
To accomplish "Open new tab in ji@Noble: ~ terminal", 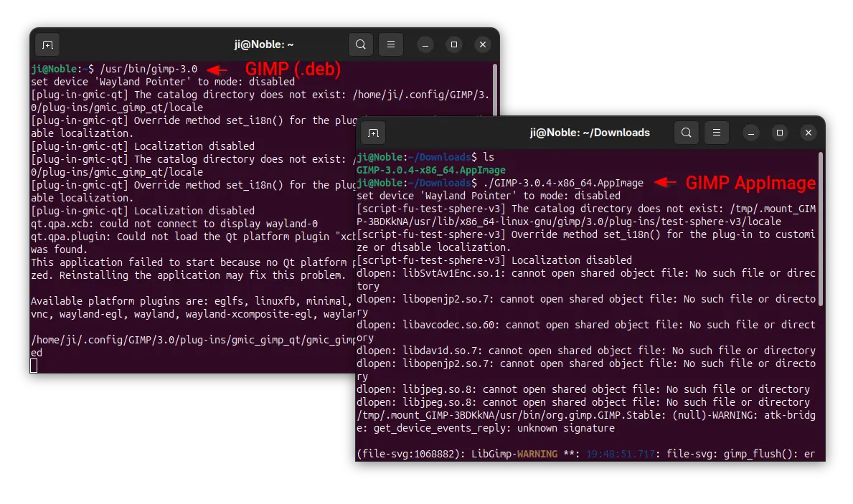I will [x=48, y=44].
